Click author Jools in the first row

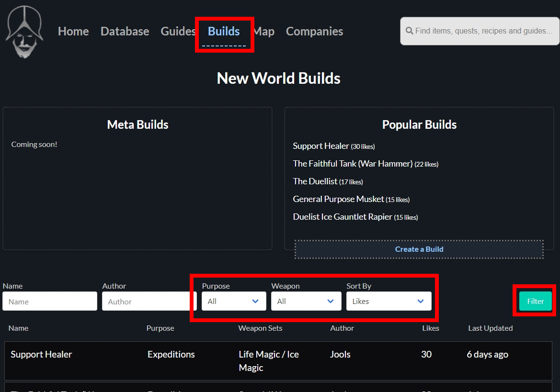coord(340,354)
